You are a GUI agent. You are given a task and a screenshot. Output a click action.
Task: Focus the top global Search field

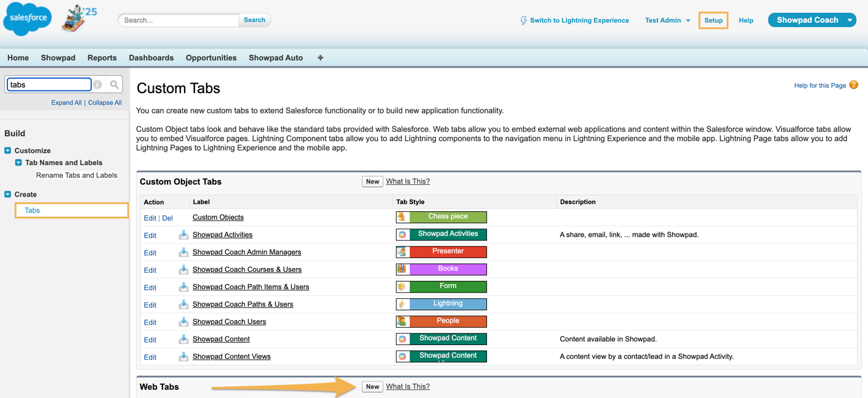tap(179, 20)
